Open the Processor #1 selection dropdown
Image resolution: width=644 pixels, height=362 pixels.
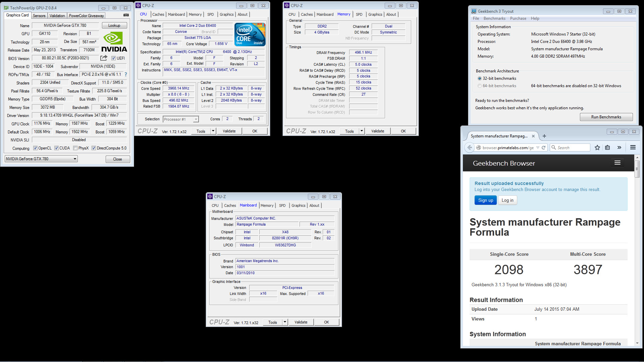coord(181,119)
